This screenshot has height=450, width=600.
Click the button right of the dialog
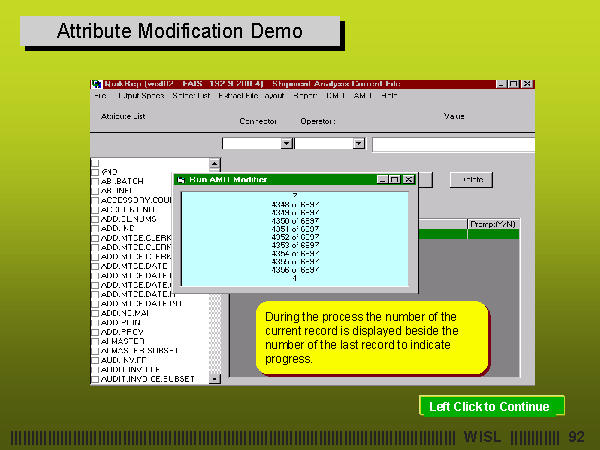point(472,180)
